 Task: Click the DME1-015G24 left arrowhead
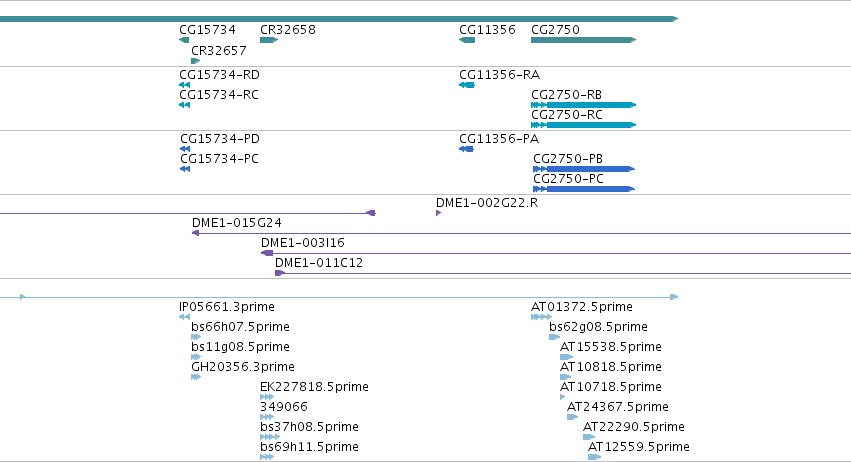195,233
